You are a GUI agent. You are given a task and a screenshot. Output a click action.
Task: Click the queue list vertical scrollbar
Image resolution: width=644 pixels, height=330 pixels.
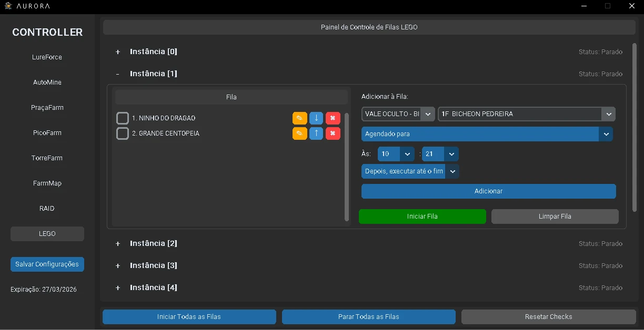(x=346, y=167)
